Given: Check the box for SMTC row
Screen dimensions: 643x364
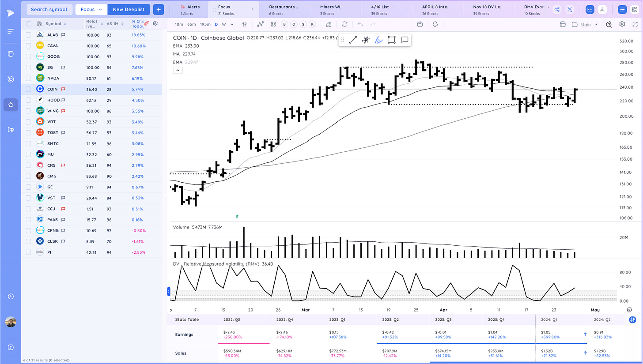Looking at the screenshot, I should [29, 143].
